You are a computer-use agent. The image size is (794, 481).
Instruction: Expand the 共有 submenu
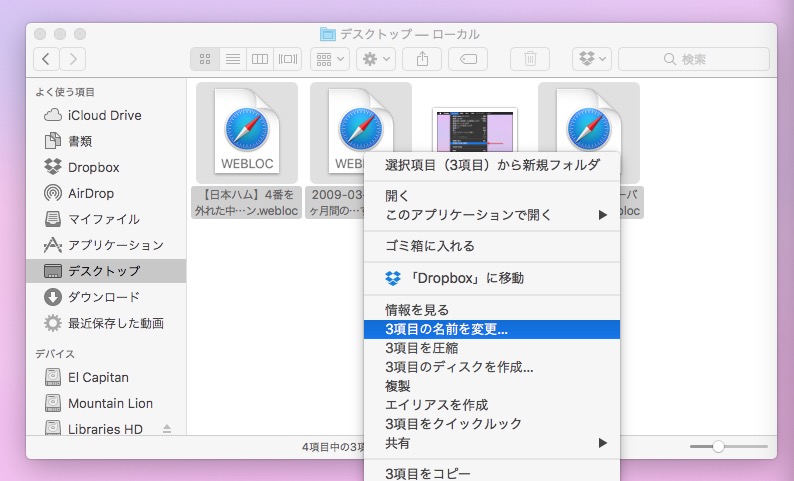click(x=492, y=443)
